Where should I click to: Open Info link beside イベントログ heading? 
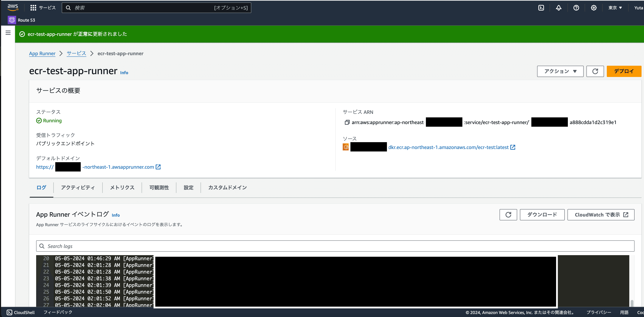[x=116, y=215]
